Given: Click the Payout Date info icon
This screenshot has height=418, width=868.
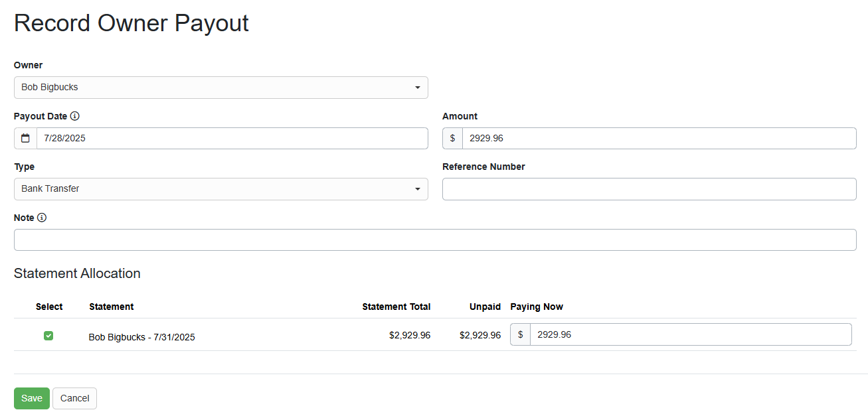Looking at the screenshot, I should 75,116.
